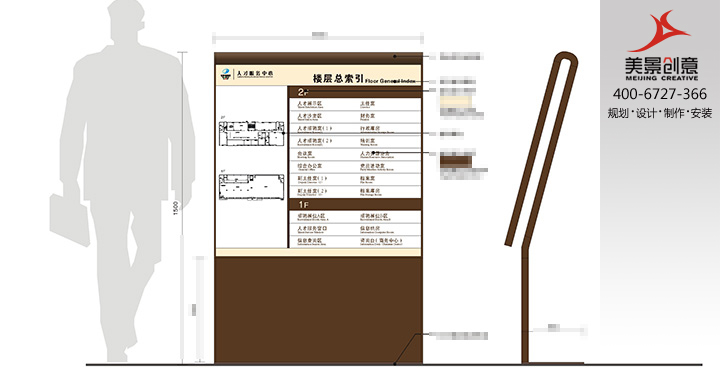Click the 2F floor plan thumbnail
The height and width of the screenshot is (370, 720).
tap(251, 133)
